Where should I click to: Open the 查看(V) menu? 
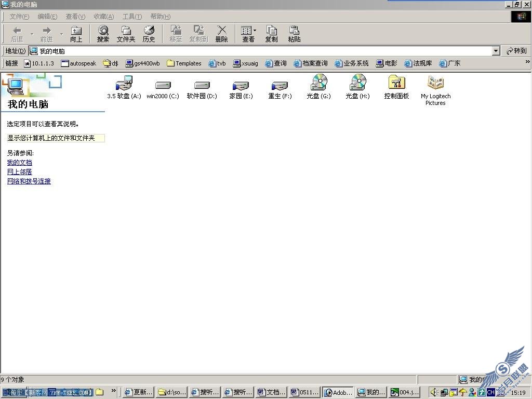[x=76, y=16]
